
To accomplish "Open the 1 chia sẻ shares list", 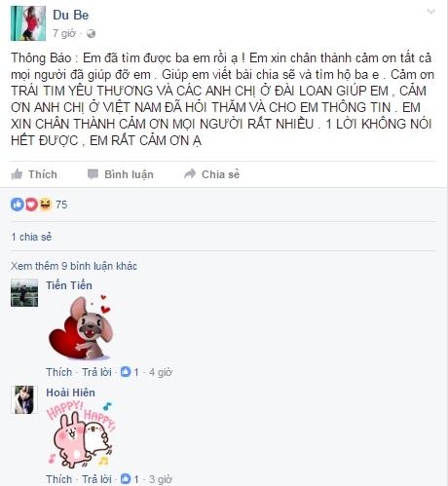I will pyautogui.click(x=31, y=237).
